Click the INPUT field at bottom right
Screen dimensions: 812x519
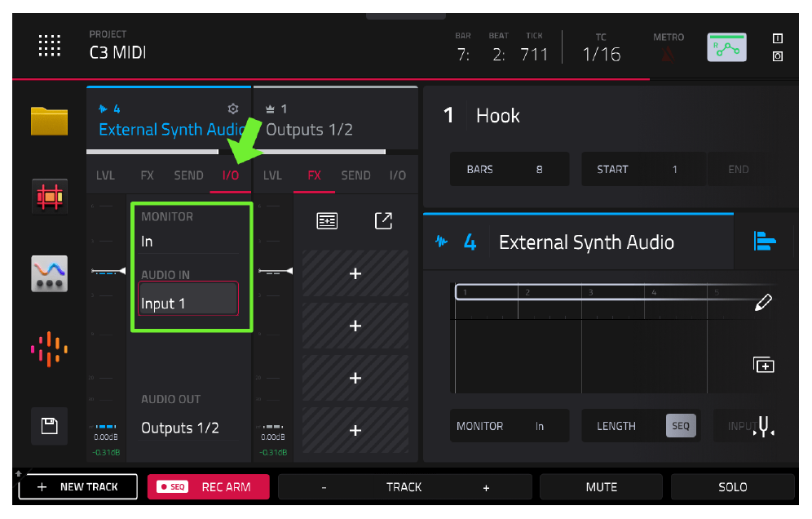click(742, 426)
